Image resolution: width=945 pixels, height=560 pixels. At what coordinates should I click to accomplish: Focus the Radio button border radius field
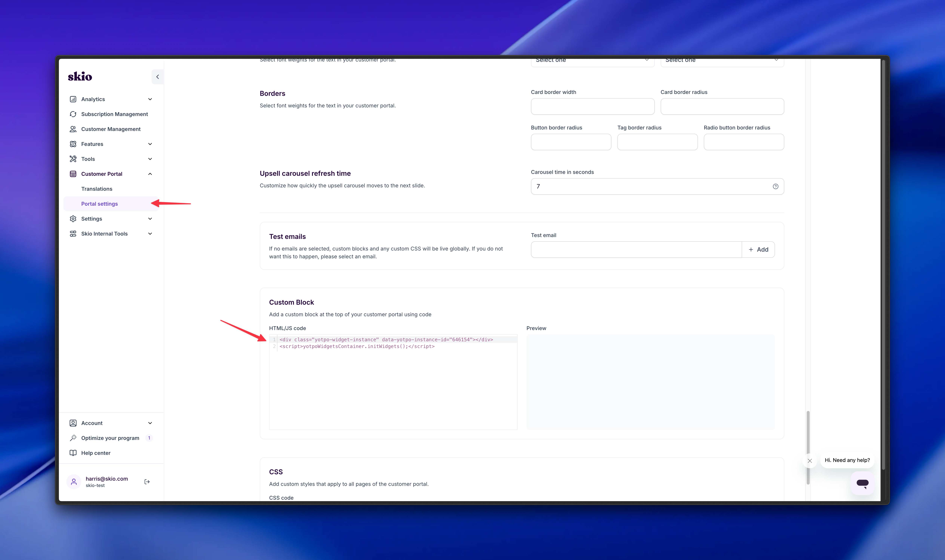tap(743, 142)
